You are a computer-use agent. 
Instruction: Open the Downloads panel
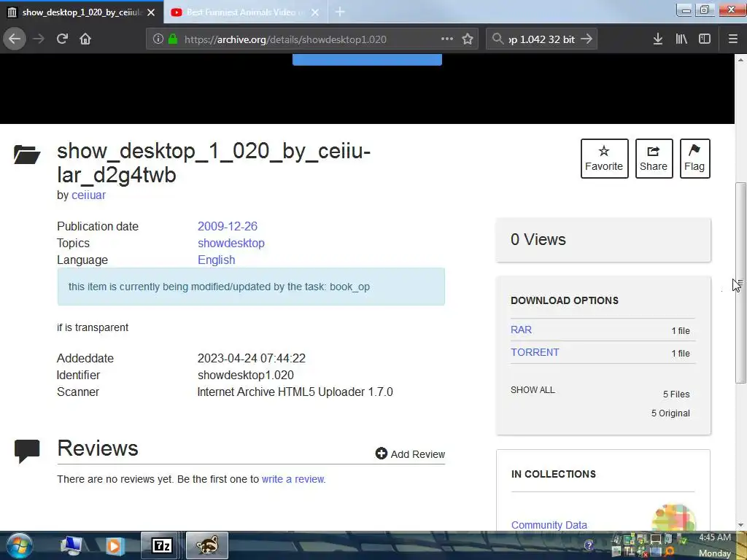(x=658, y=39)
